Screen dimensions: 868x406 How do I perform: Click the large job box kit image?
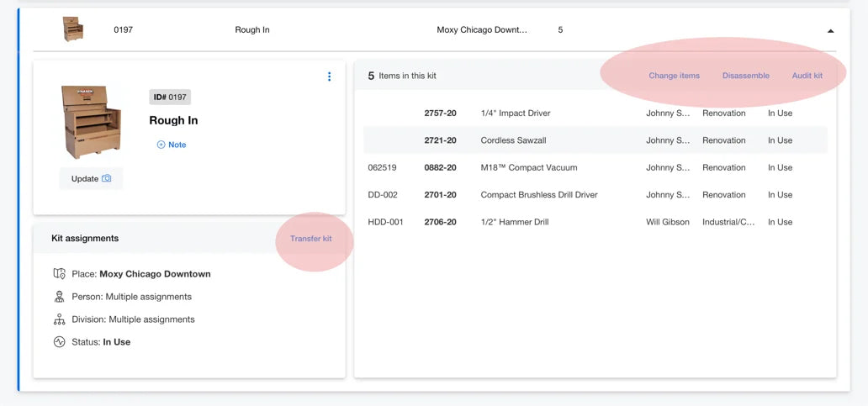pos(92,122)
